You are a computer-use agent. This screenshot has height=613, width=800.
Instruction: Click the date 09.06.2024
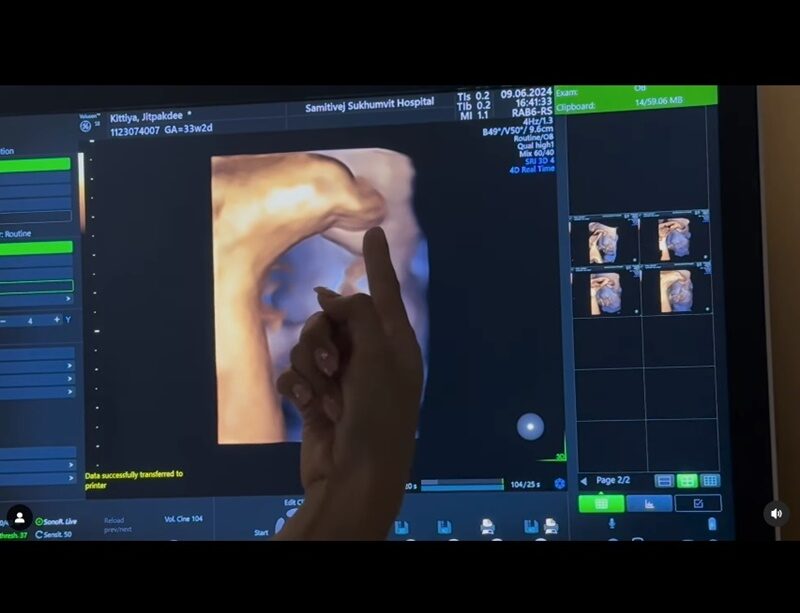[x=526, y=93]
